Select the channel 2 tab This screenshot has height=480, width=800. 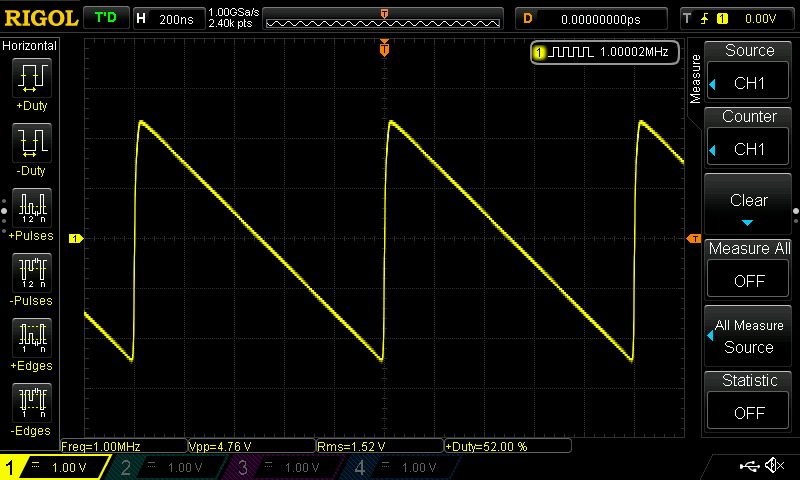coord(165,467)
